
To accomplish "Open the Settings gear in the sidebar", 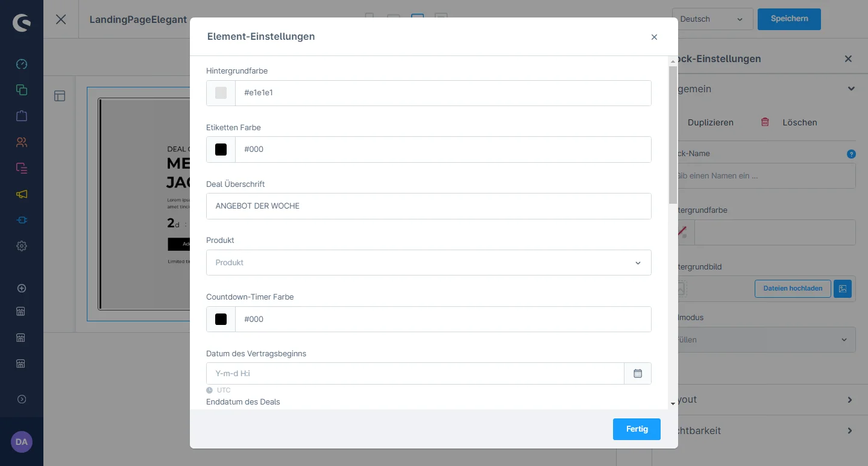I will tap(22, 246).
